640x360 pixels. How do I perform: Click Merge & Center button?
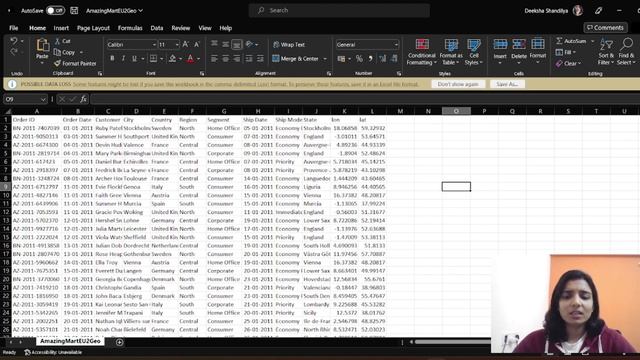(296, 59)
